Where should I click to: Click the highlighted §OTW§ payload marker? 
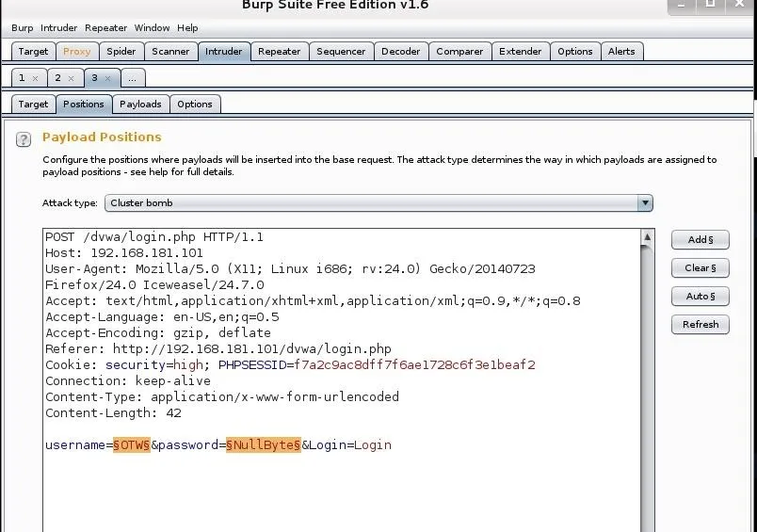(x=131, y=444)
